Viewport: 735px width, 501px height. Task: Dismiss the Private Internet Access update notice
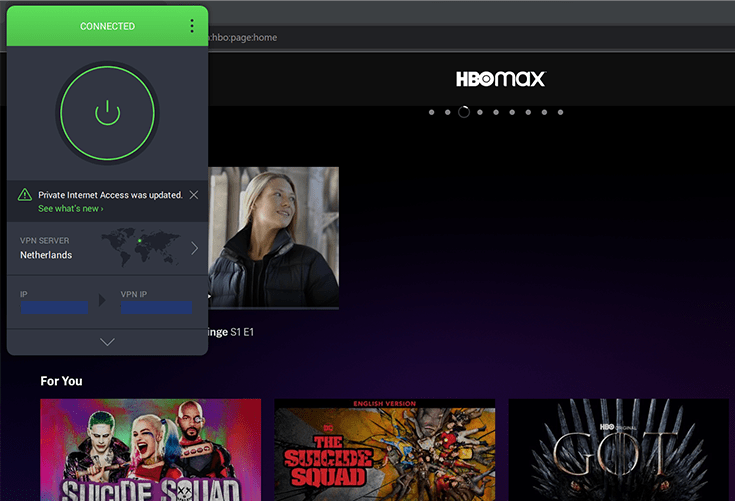pos(194,195)
